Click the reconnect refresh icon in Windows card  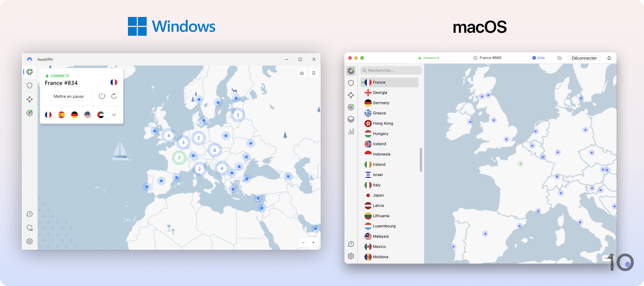[x=114, y=96]
